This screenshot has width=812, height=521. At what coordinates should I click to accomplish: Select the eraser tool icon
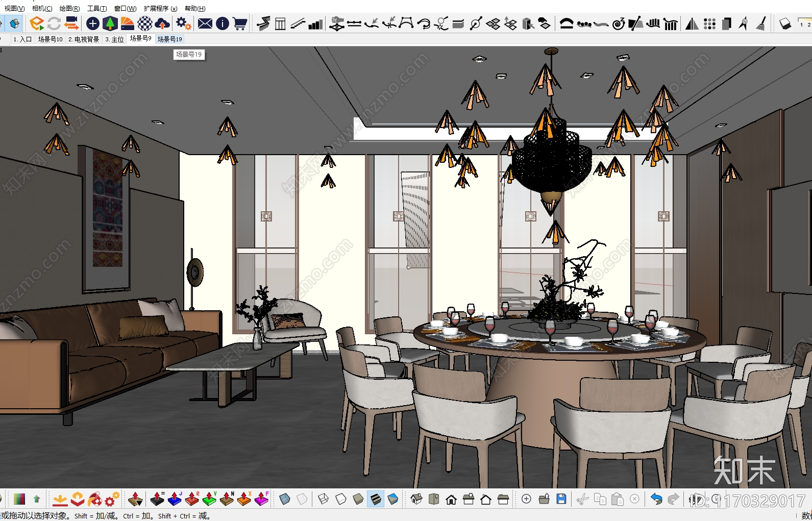coord(785,23)
